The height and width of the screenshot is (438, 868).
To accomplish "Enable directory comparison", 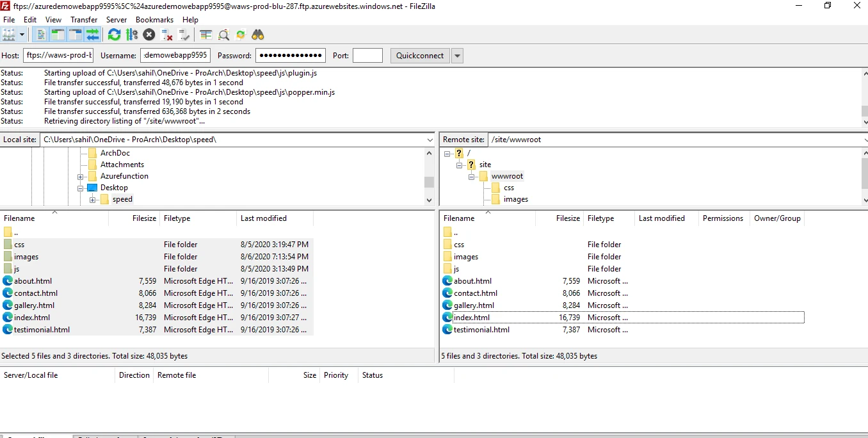I will [x=205, y=35].
